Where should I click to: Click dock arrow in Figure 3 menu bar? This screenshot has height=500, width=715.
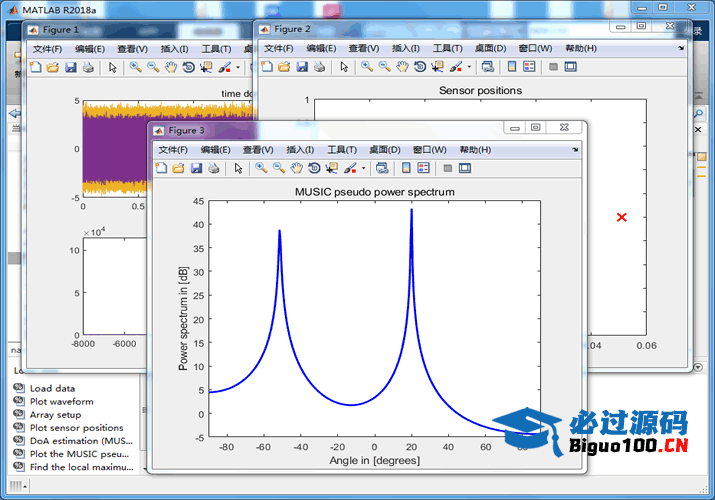[575, 149]
